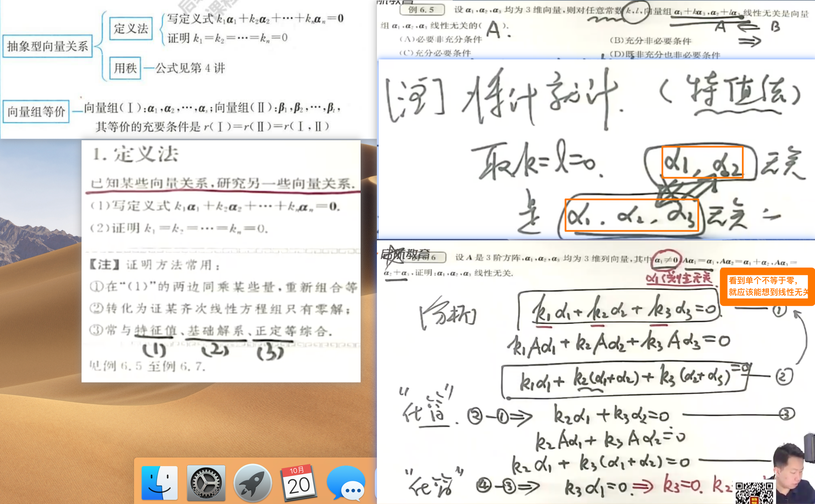Open System Preferences gear in dock
Viewport: 815px width, 504px height.
[206, 483]
